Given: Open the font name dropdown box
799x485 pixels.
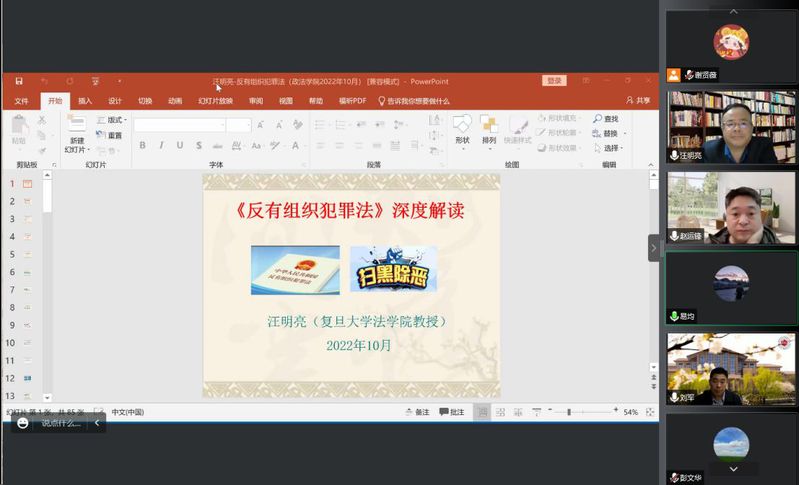Looking at the screenshot, I should pyautogui.click(x=179, y=125).
